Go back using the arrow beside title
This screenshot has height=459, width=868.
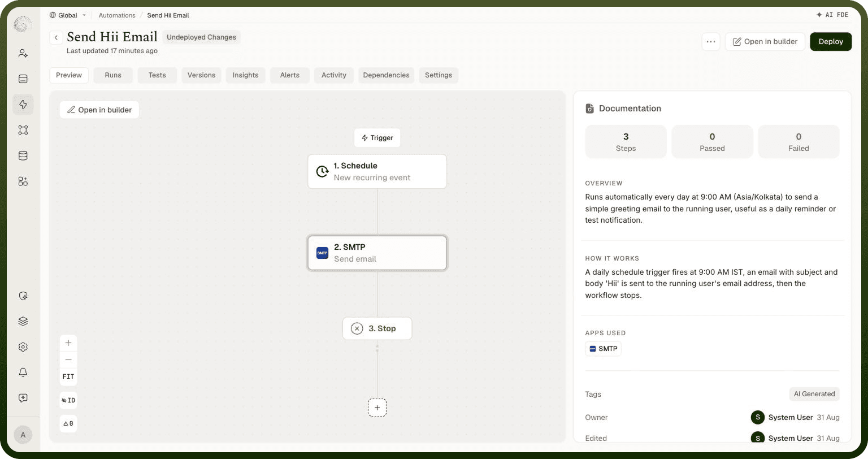(x=56, y=37)
